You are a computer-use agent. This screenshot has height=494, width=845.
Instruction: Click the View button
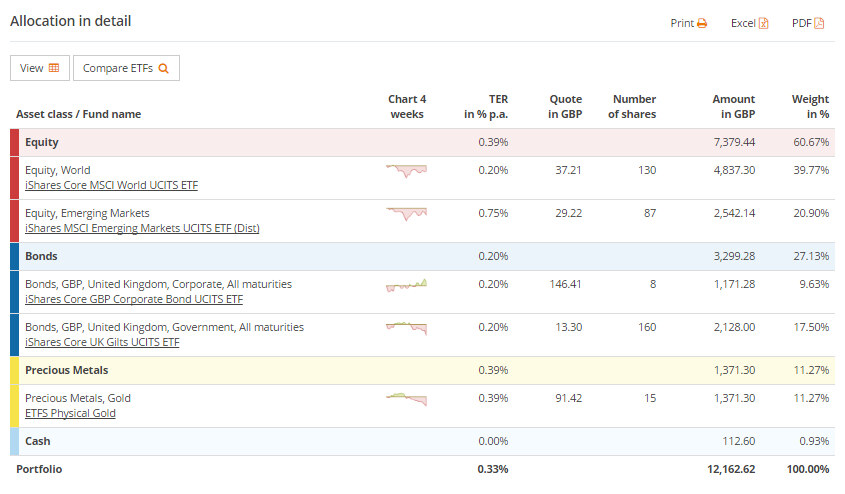click(39, 68)
